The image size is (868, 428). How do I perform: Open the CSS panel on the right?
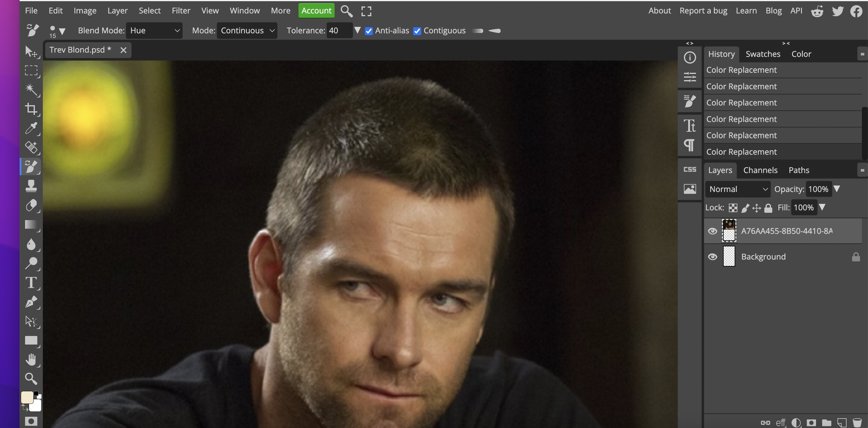click(689, 169)
